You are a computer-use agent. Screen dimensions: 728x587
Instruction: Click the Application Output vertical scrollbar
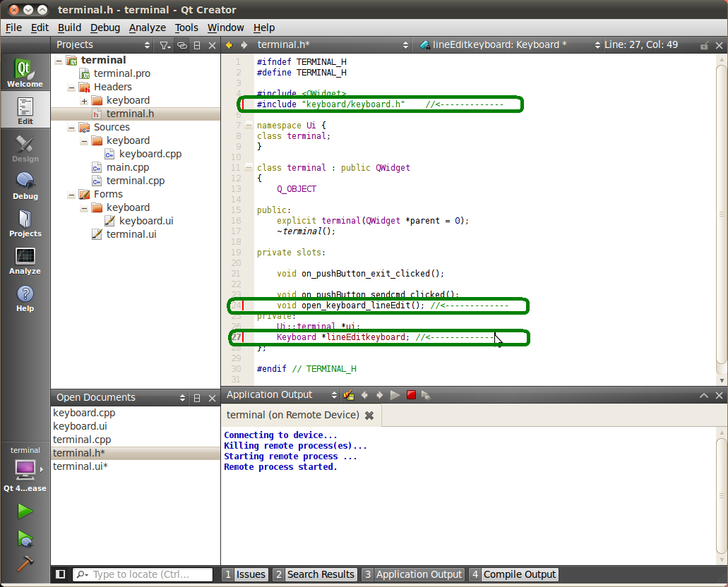tap(722, 495)
